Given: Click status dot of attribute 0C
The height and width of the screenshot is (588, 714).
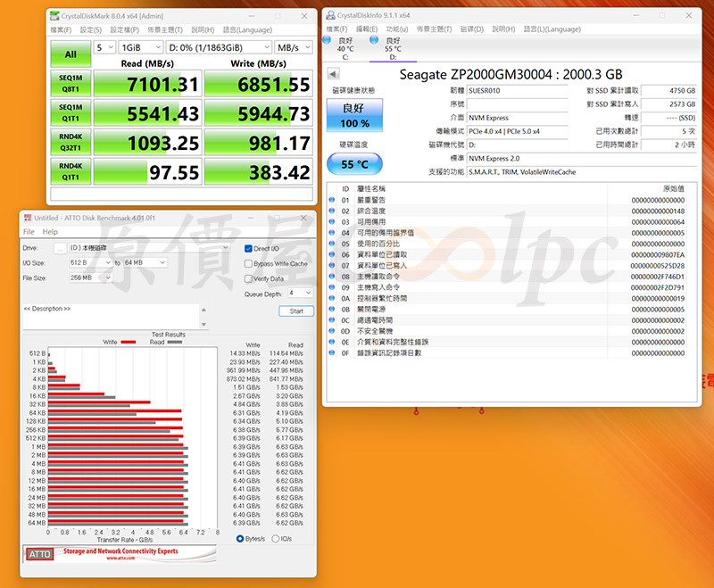Looking at the screenshot, I should tap(331, 320).
